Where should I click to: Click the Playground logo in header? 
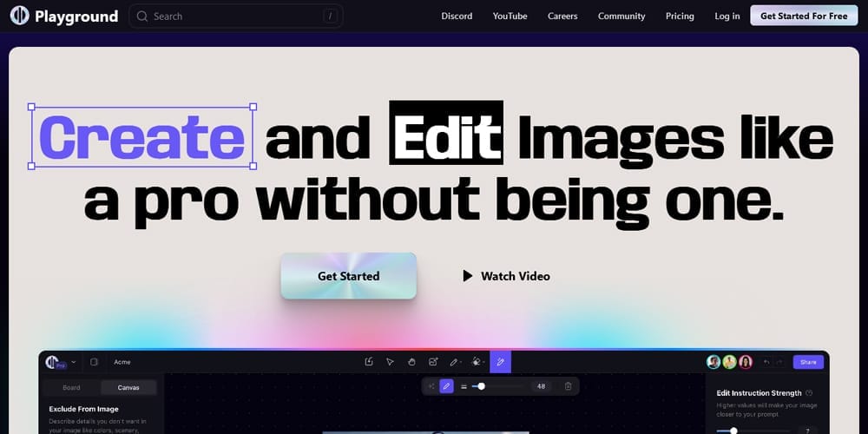click(x=63, y=16)
